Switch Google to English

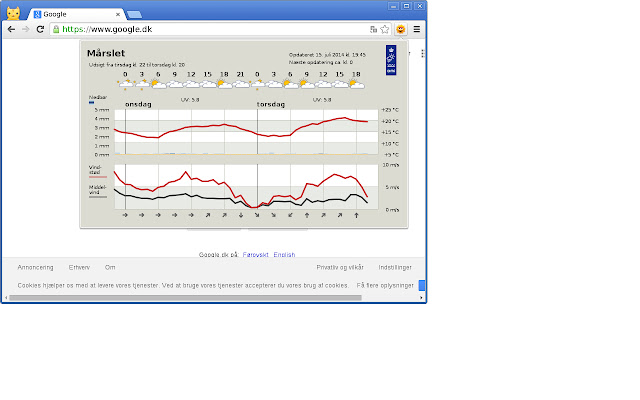(284, 255)
